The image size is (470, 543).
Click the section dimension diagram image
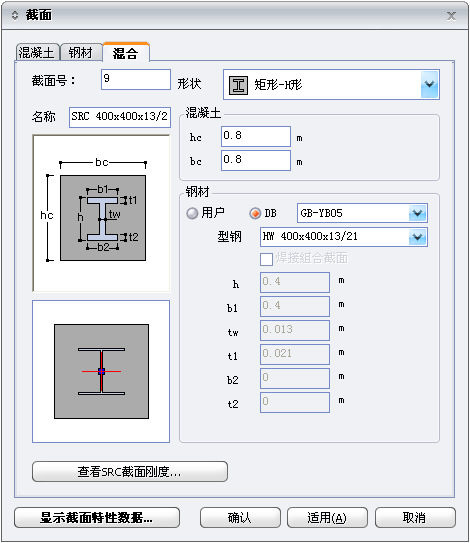pyautogui.click(x=101, y=213)
